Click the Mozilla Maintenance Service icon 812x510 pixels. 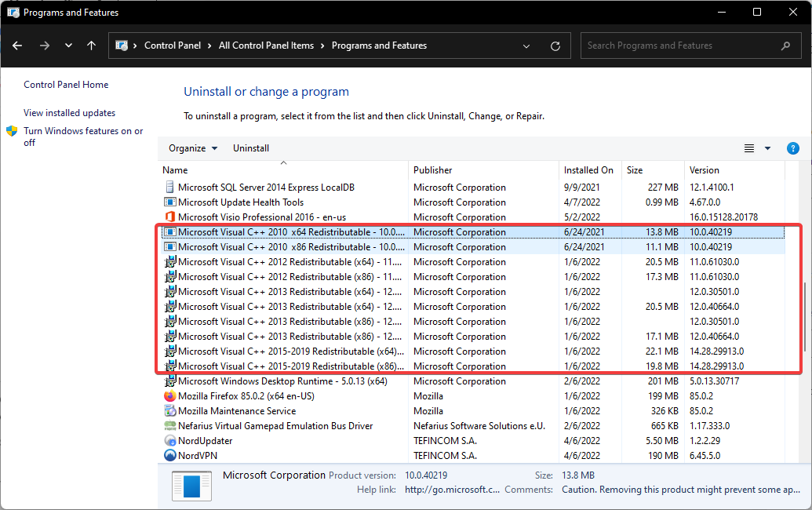click(x=169, y=410)
